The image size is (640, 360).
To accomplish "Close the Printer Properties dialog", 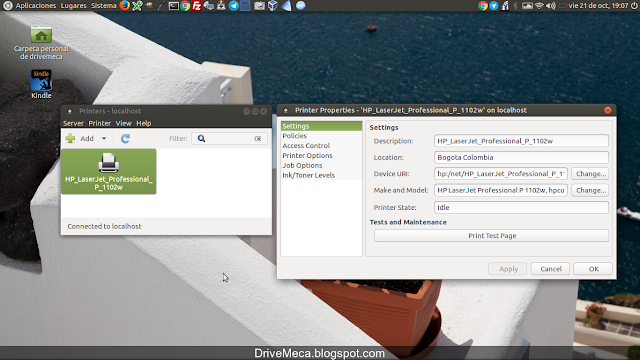I will 608,110.
